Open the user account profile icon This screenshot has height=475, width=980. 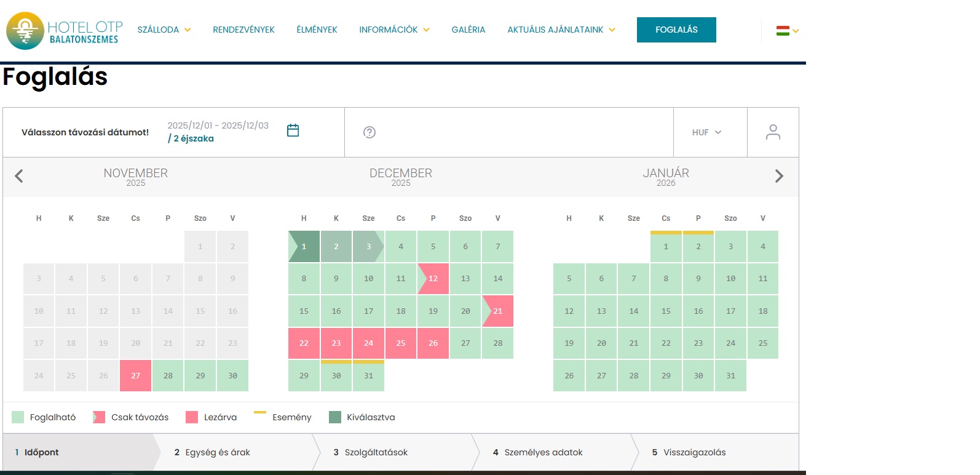773,132
